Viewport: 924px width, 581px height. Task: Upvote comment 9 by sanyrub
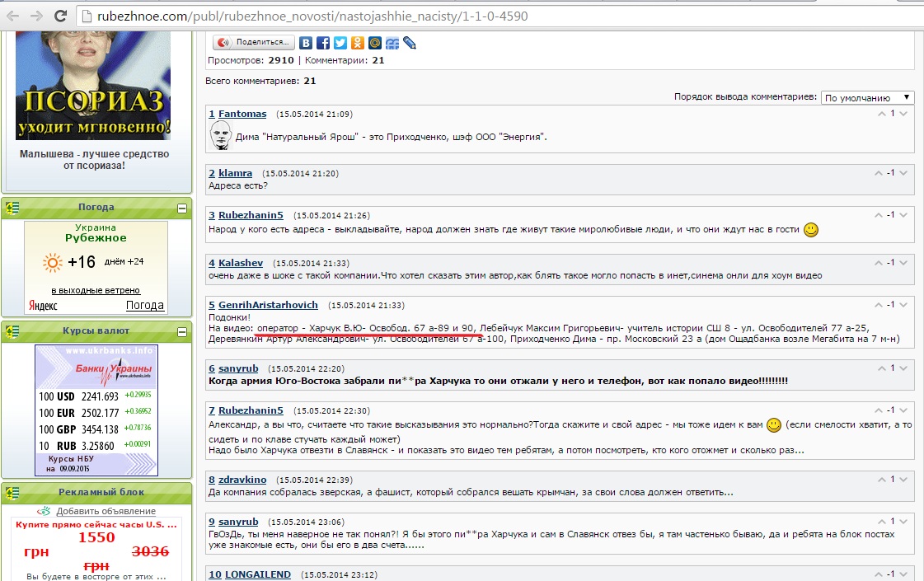[x=882, y=522]
